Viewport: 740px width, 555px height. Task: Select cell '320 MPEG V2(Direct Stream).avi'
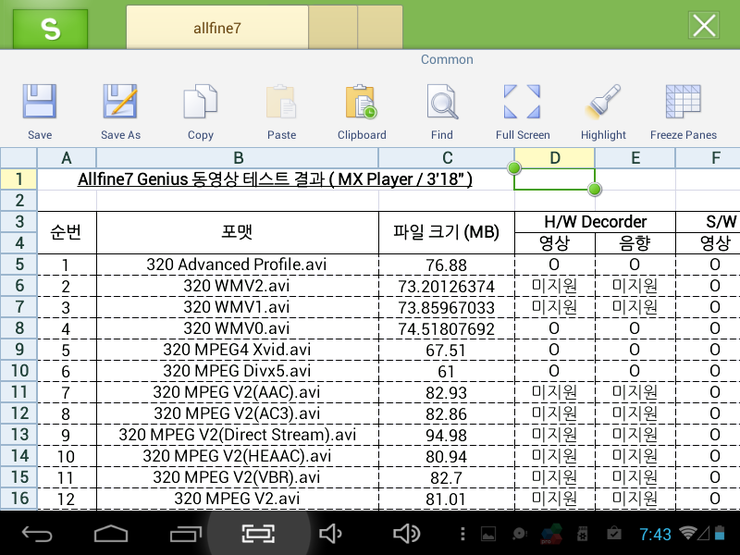[237, 435]
